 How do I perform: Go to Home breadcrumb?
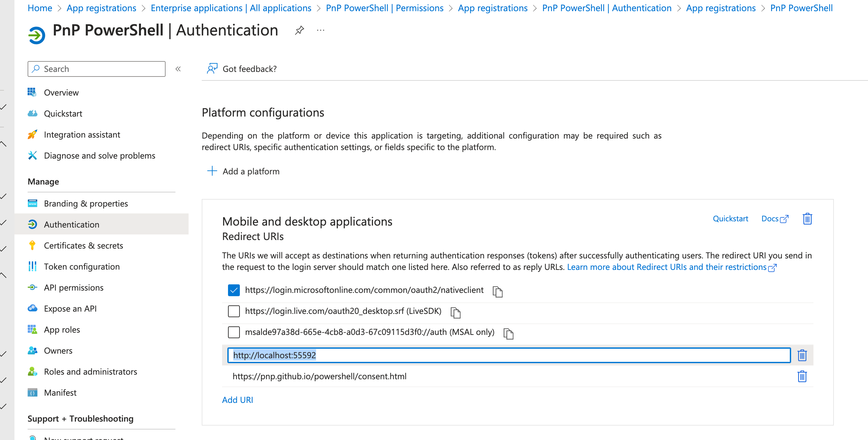tap(40, 8)
